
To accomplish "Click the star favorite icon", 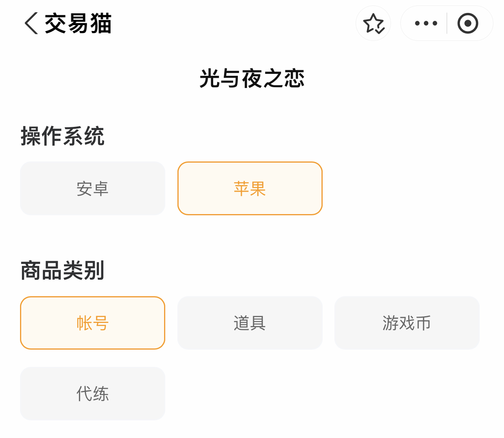I will point(373,23).
